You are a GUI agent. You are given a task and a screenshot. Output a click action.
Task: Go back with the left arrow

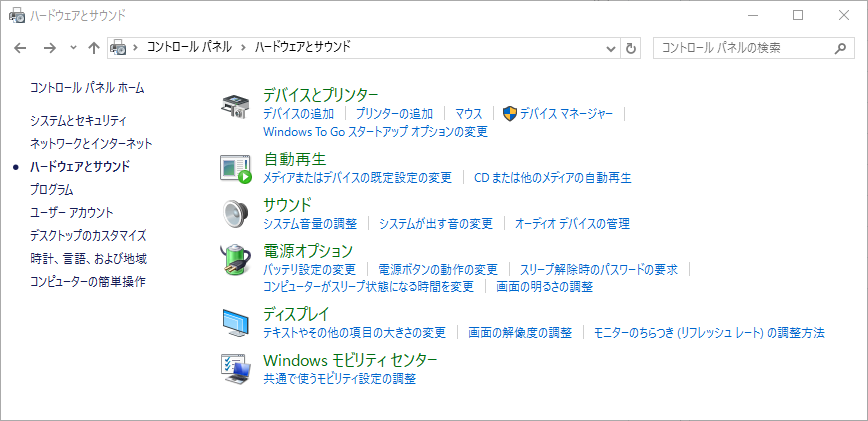(20, 48)
